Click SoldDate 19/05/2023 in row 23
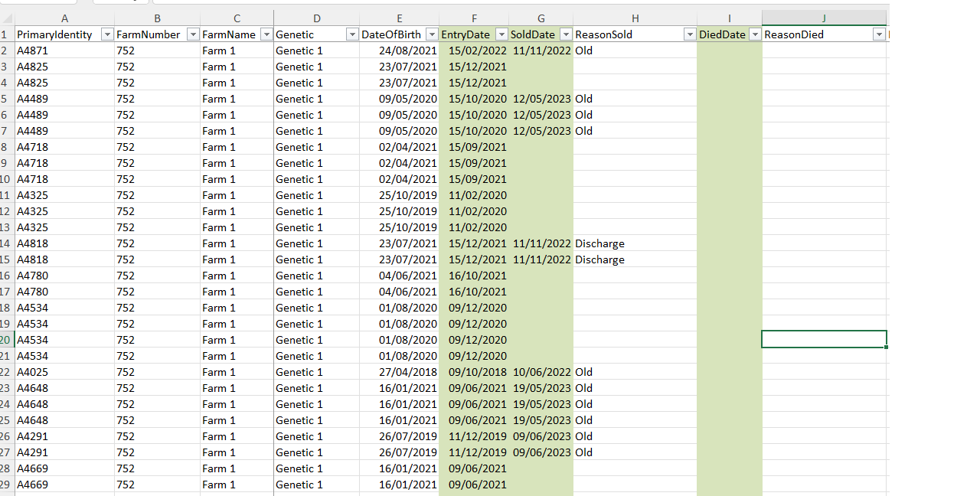Image resolution: width=980 pixels, height=496 pixels. point(542,388)
